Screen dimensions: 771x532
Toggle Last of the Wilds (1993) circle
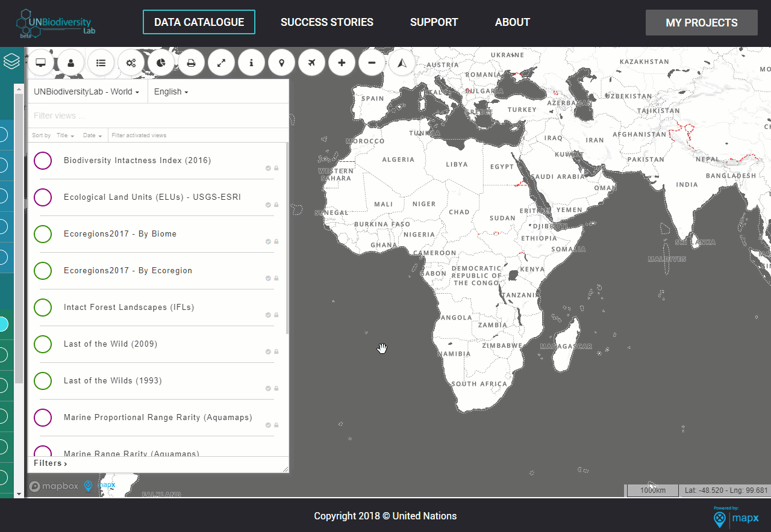[x=43, y=381]
